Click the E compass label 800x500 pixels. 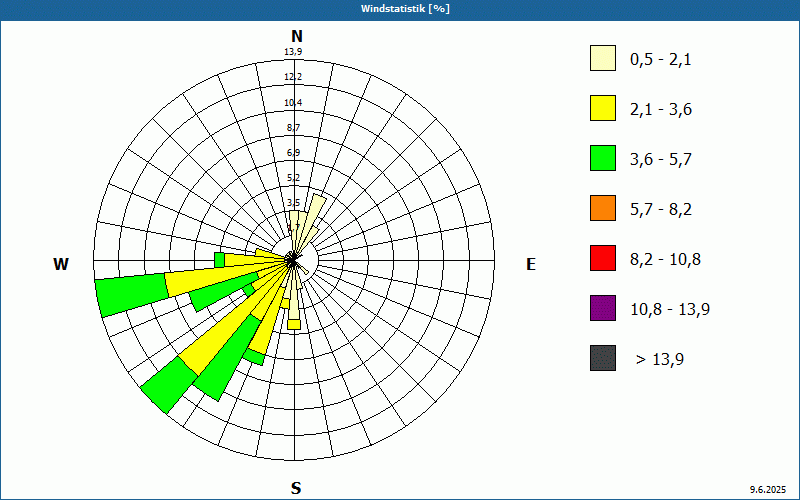tap(531, 264)
